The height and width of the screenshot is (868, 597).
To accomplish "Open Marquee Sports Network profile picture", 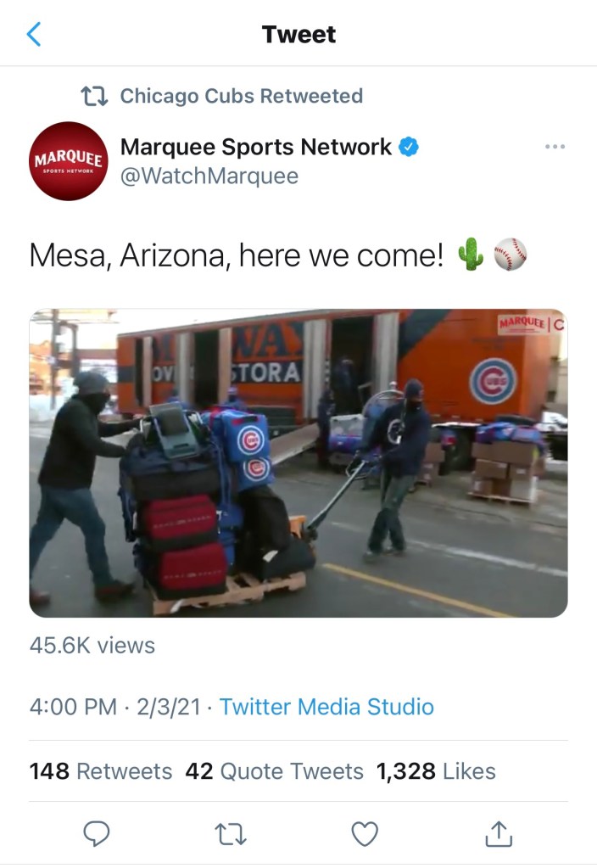I will pos(68,161).
